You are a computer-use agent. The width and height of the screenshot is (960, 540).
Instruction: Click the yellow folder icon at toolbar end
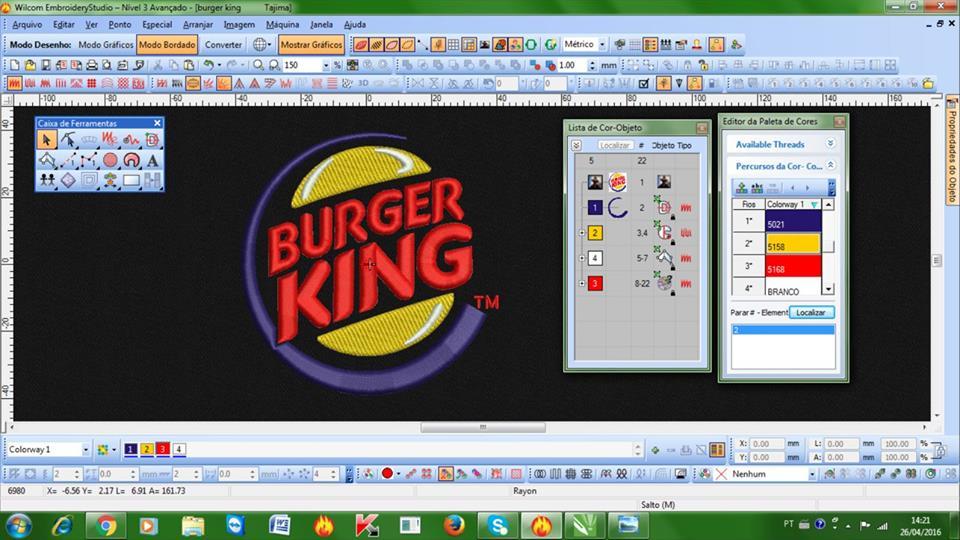(x=928, y=83)
